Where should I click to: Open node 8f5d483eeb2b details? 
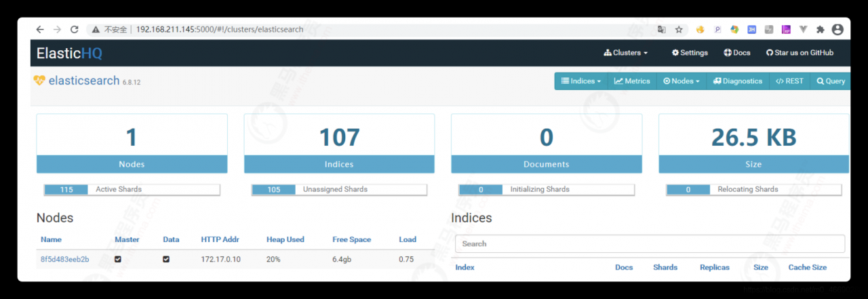point(64,260)
